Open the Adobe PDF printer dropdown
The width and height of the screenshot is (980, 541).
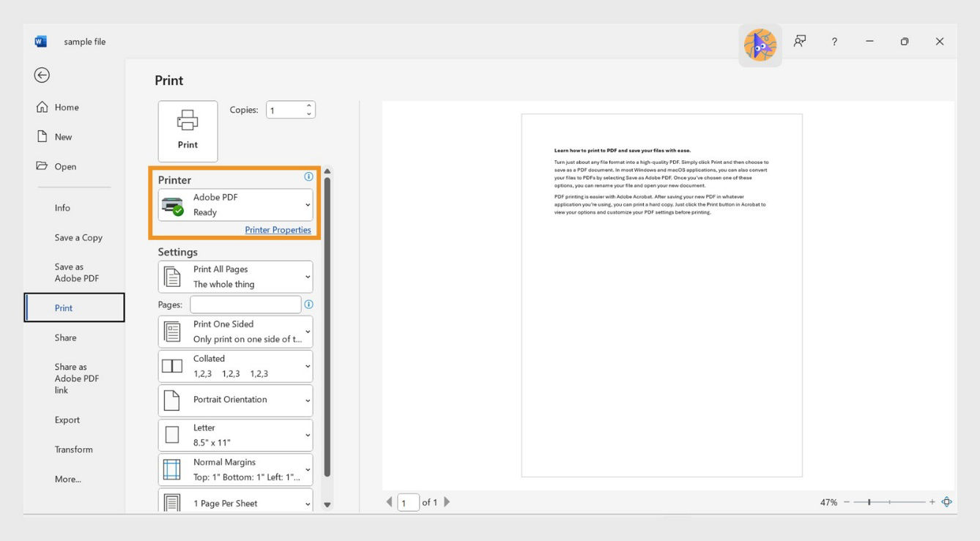234,204
